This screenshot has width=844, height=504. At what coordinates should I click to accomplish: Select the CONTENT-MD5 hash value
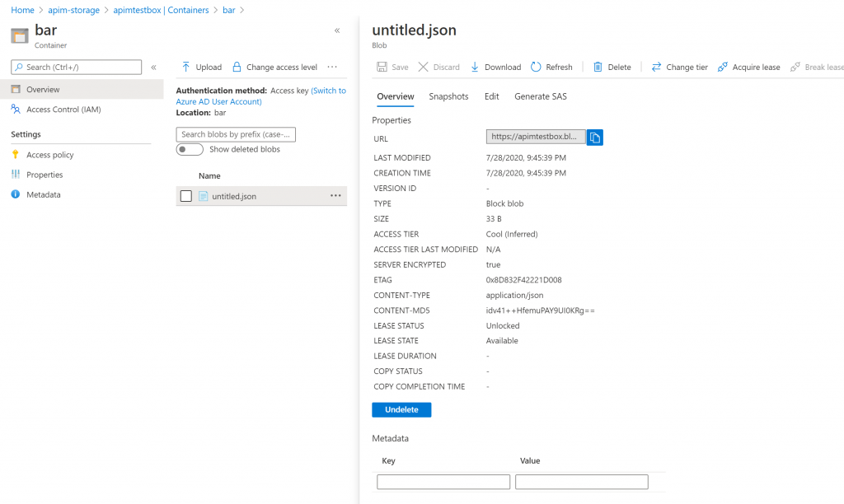(x=541, y=310)
